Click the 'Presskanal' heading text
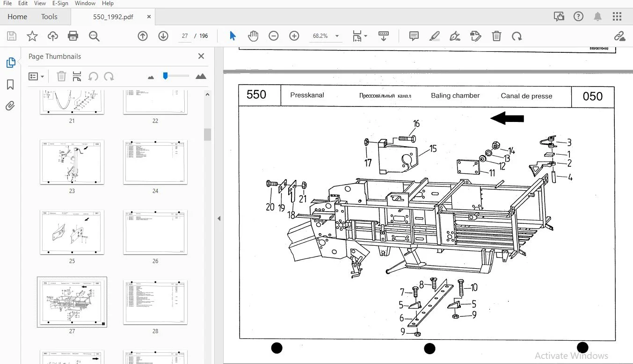This screenshot has width=633, height=364. pos(307,95)
